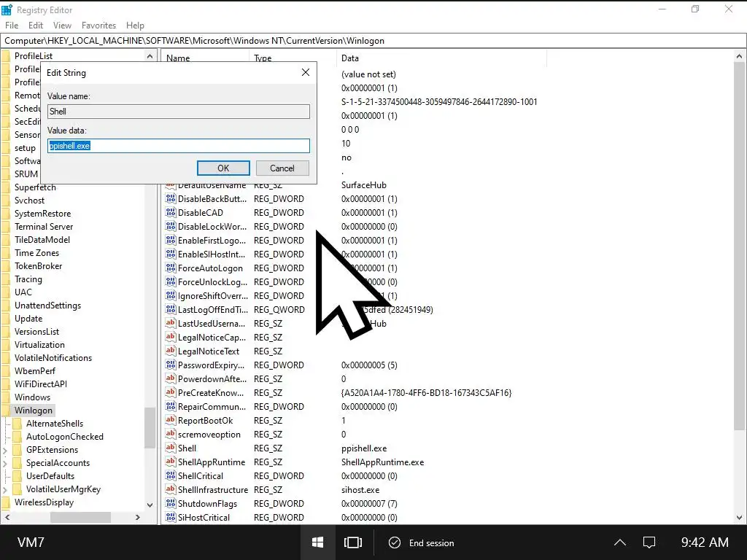747x560 pixels.
Task: Expand the SpecialAccounts tree node
Action: tap(5, 463)
